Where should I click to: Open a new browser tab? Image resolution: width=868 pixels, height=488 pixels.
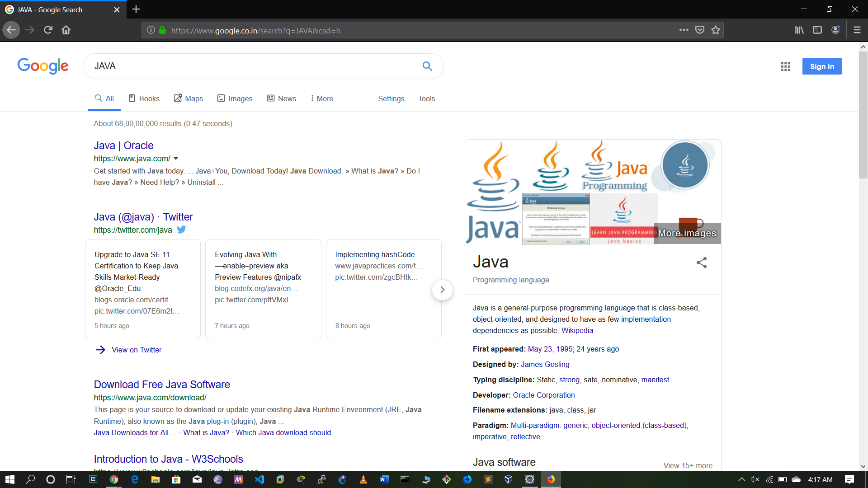click(x=136, y=9)
